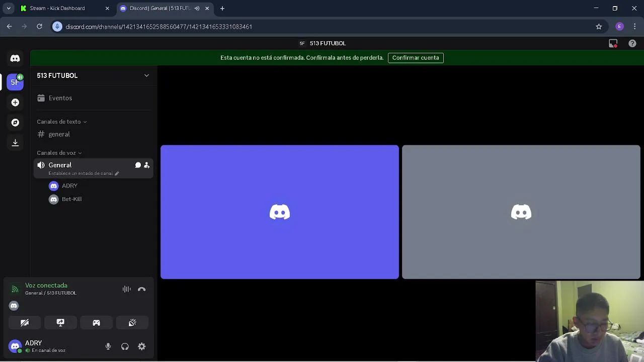Open Discord direct messages home icon
The height and width of the screenshot is (362, 644).
15,58
